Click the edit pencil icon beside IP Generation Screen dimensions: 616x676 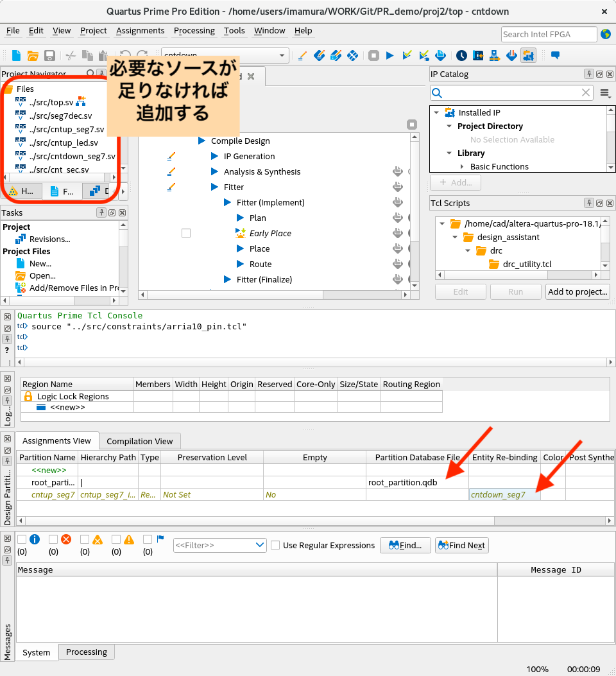tap(171, 156)
